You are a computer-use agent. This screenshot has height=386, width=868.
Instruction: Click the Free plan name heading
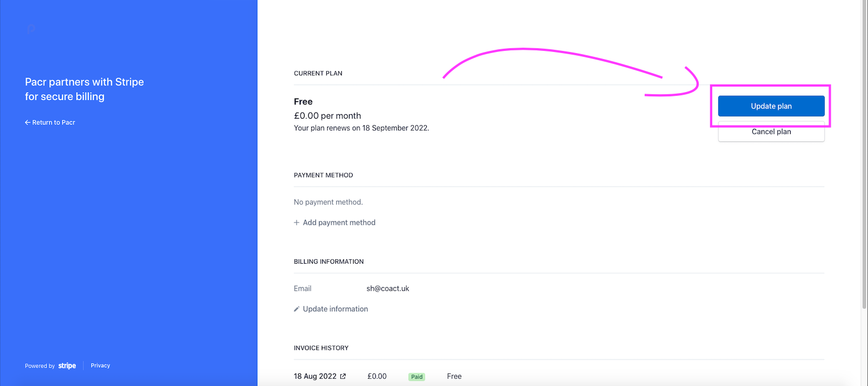pos(303,102)
